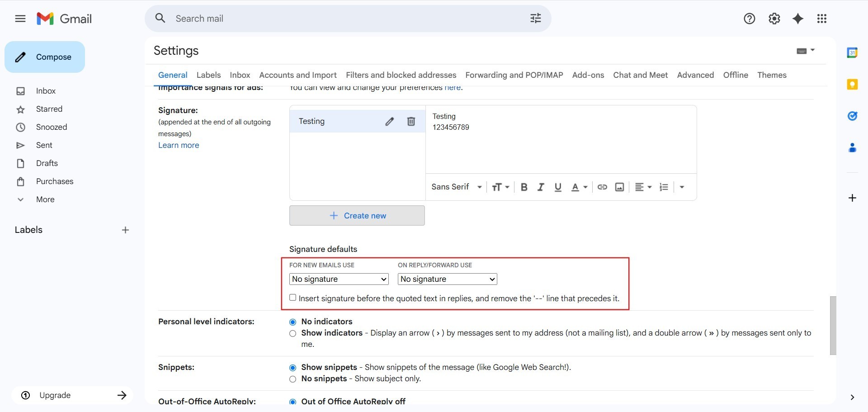Pick a text color for the signature

(579, 187)
